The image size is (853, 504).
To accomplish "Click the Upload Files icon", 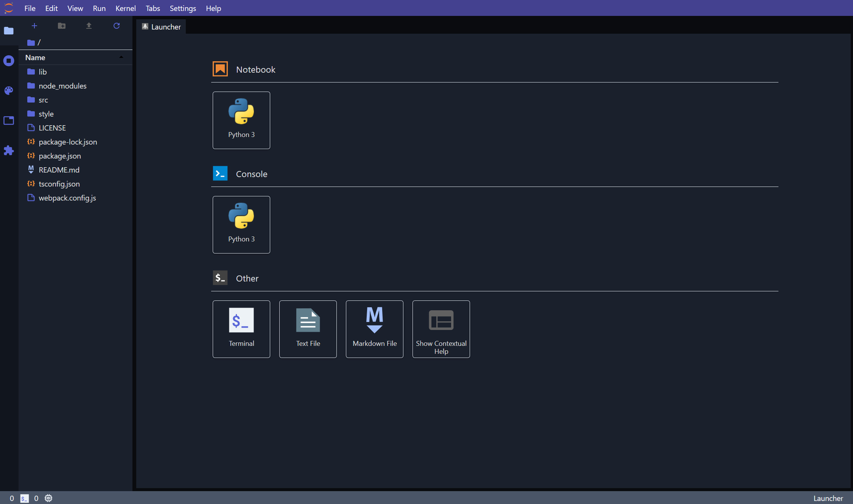I will (x=89, y=26).
